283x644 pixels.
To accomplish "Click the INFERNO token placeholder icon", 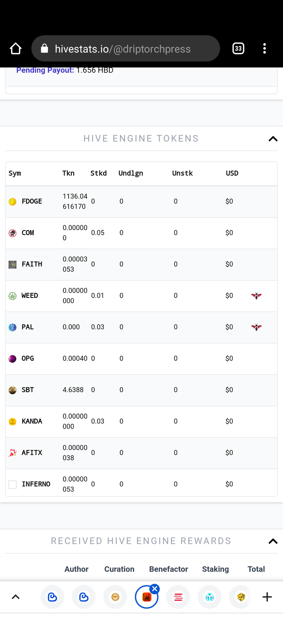I will click(13, 485).
